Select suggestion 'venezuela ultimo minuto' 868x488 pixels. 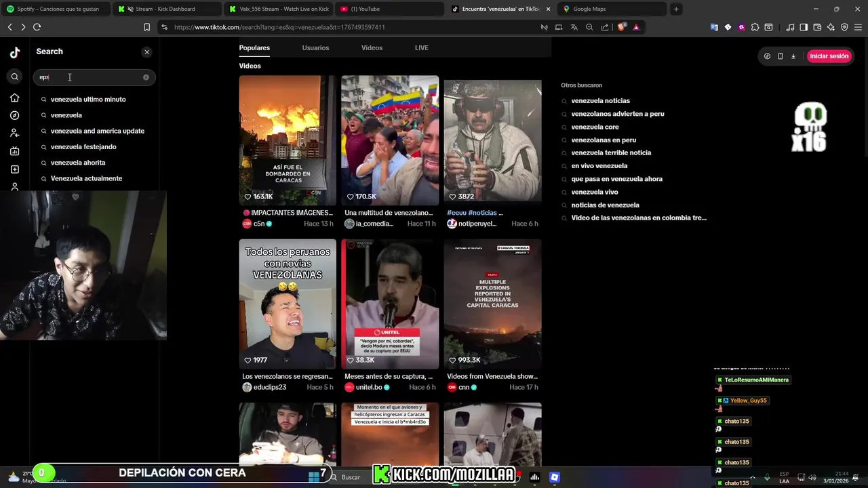pyautogui.click(x=88, y=99)
